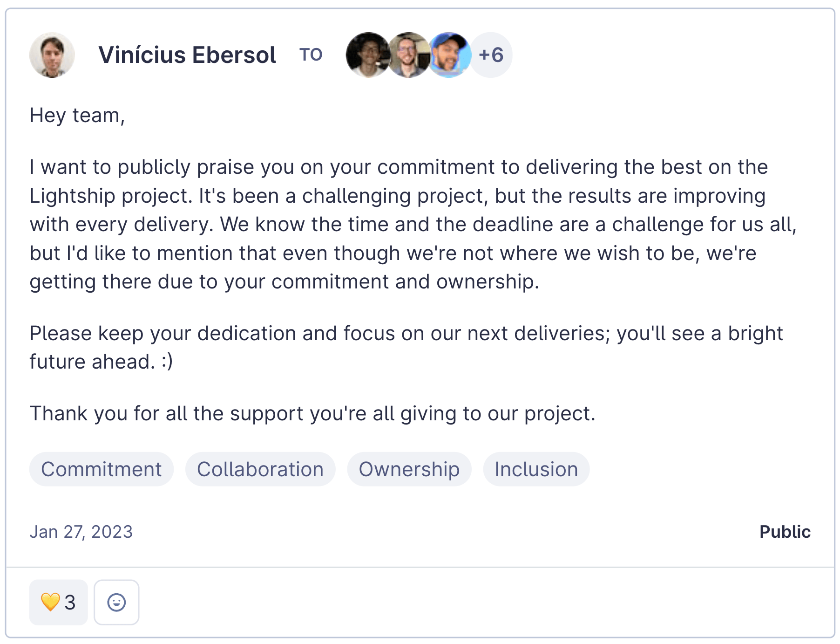Toggle the yellow heart reaction
Screen dimensions: 840x644
pos(58,602)
